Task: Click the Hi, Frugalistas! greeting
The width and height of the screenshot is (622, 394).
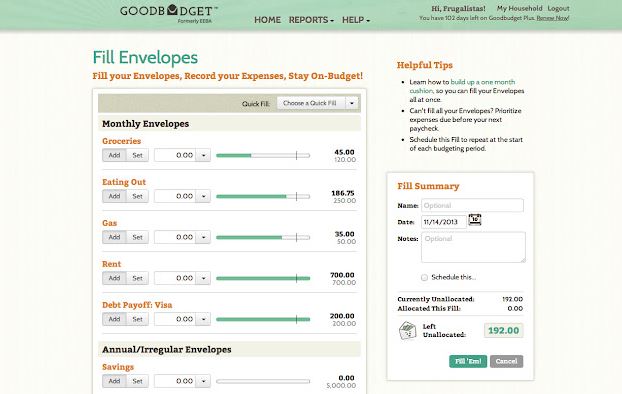Action: [x=458, y=8]
